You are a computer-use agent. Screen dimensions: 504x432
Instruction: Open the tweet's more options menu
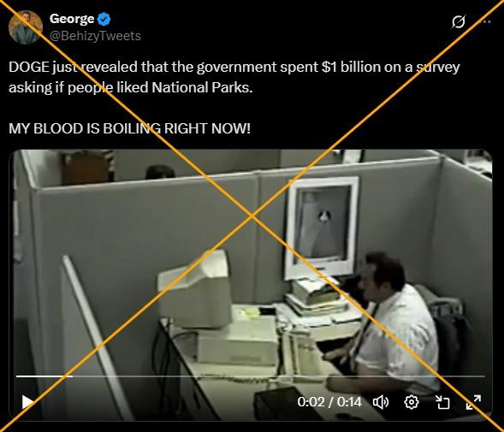click(x=487, y=22)
